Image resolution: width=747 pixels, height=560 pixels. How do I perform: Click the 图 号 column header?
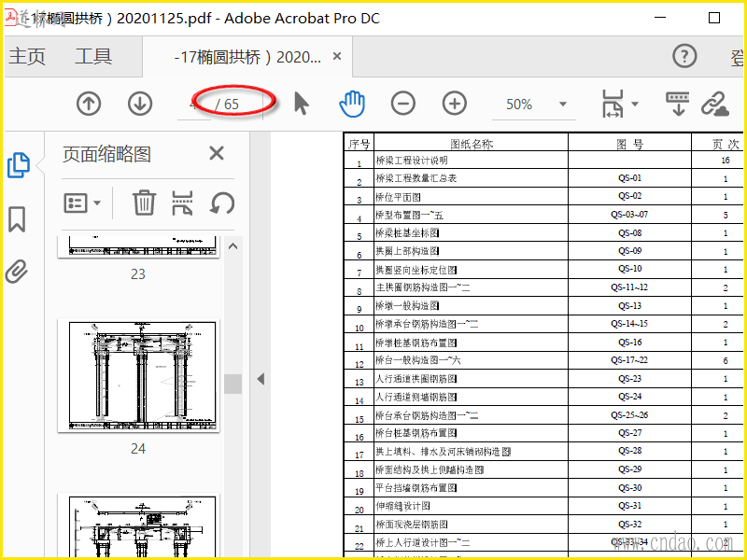pyautogui.click(x=629, y=144)
